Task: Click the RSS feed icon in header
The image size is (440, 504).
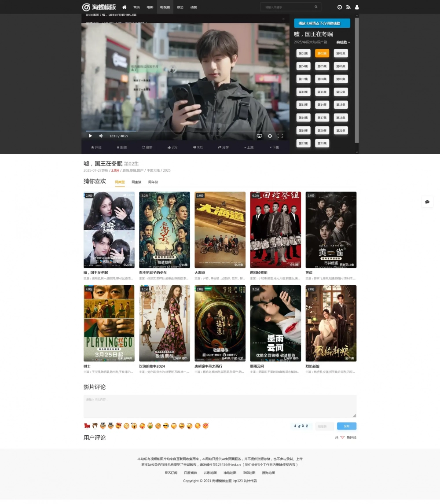Action: (348, 7)
